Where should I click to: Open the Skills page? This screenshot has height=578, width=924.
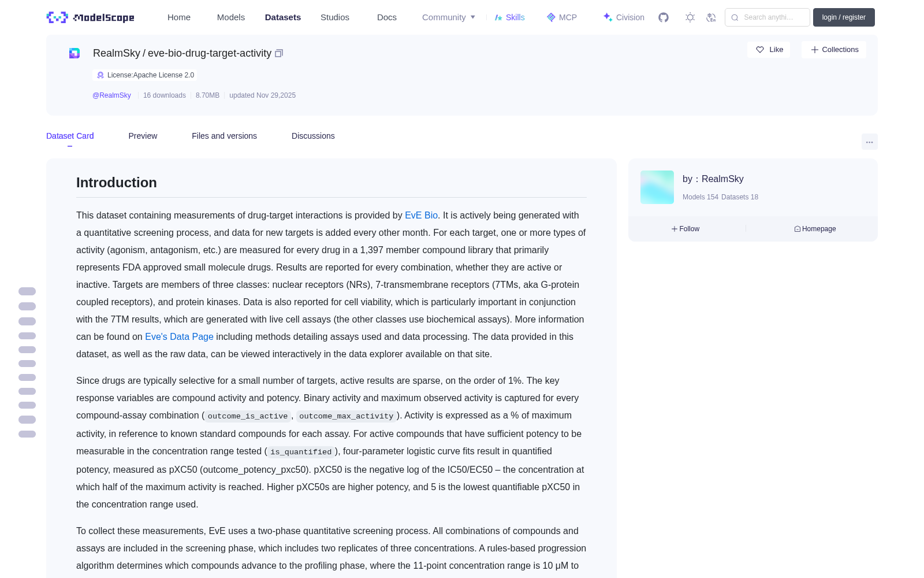[509, 17]
